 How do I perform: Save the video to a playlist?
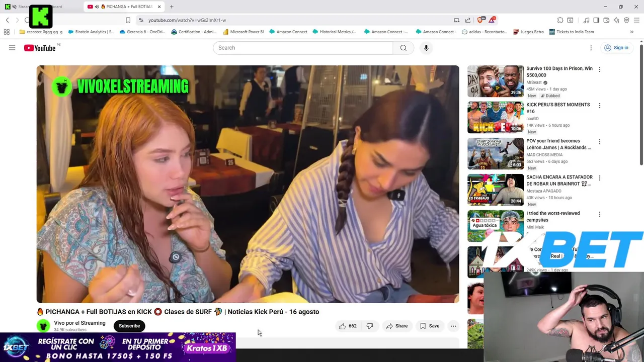coord(430,326)
